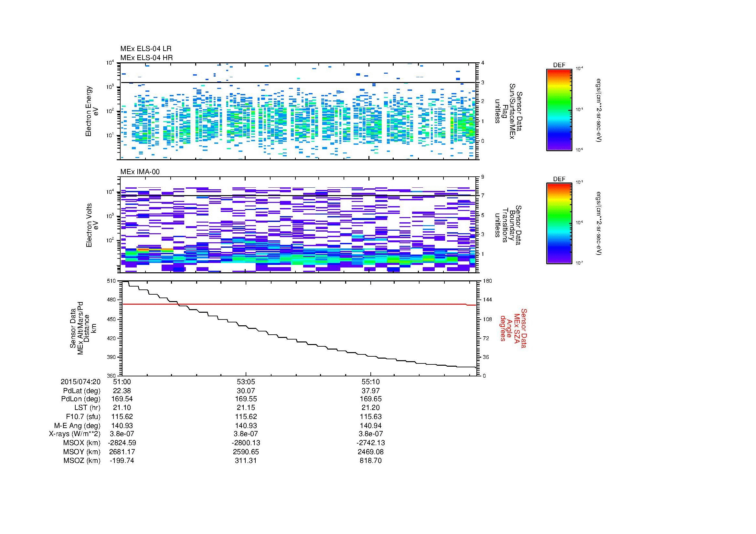Screen dimensions: 756x534
Task: Select the lower DEF color bar
Action: pos(559,224)
